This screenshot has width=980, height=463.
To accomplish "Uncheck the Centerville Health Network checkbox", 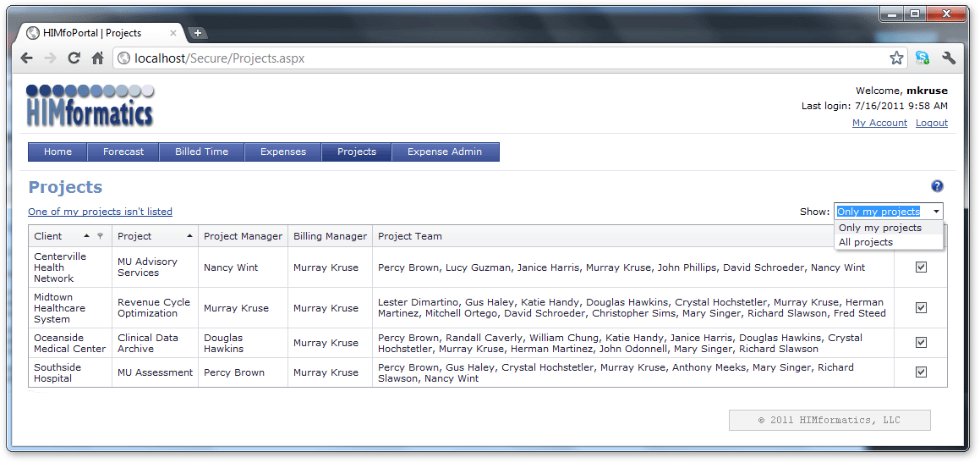I will click(x=921, y=267).
